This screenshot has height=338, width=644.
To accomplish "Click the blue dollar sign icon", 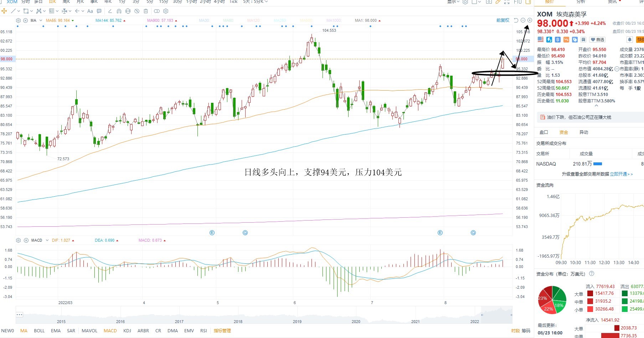I will click(x=558, y=40).
